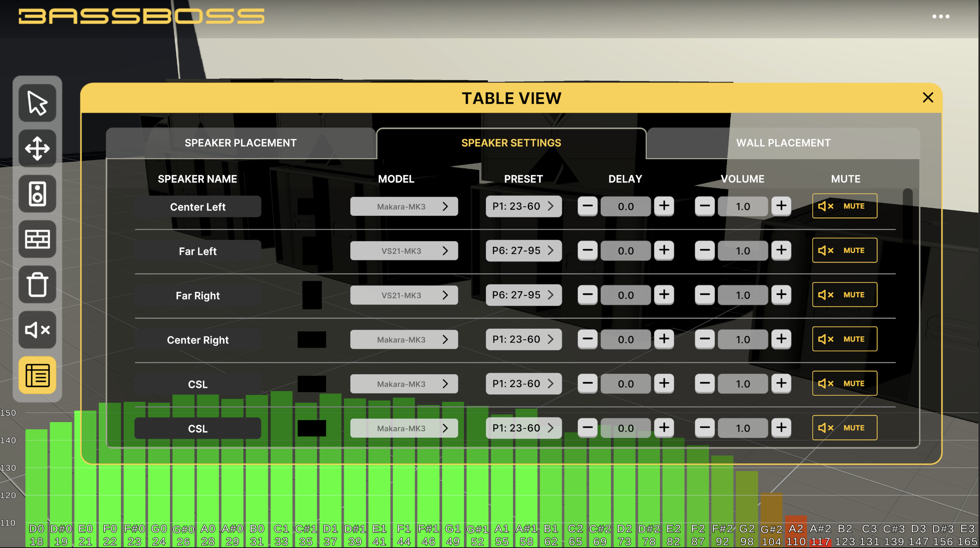Viewport: 980px width, 548px height.
Task: Select the Speaker Settings tab
Action: pyautogui.click(x=511, y=143)
